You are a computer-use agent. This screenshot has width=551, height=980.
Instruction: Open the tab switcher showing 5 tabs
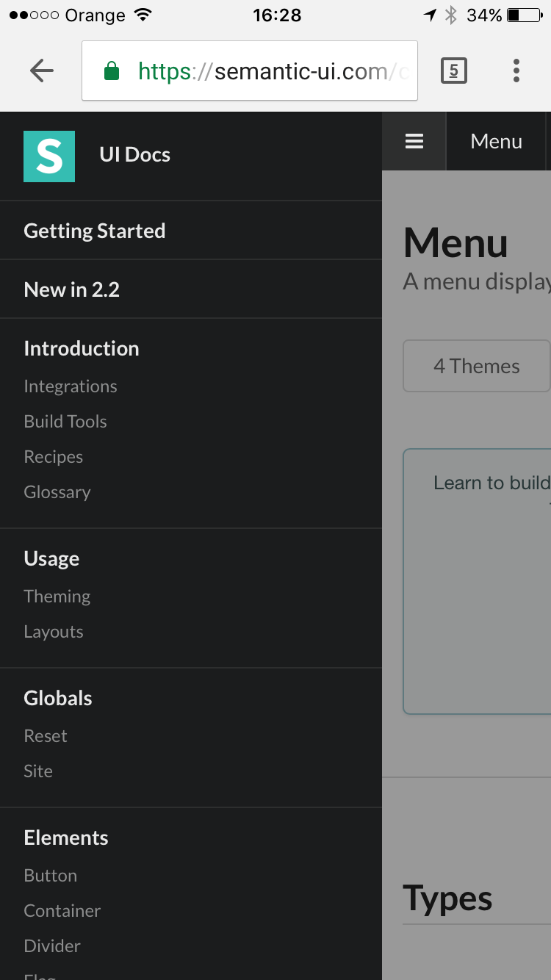[x=453, y=71]
